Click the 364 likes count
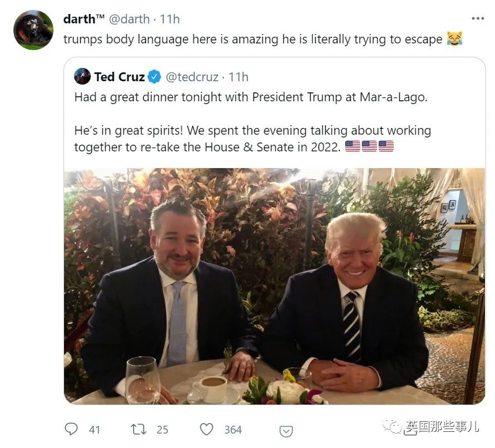 point(233,430)
